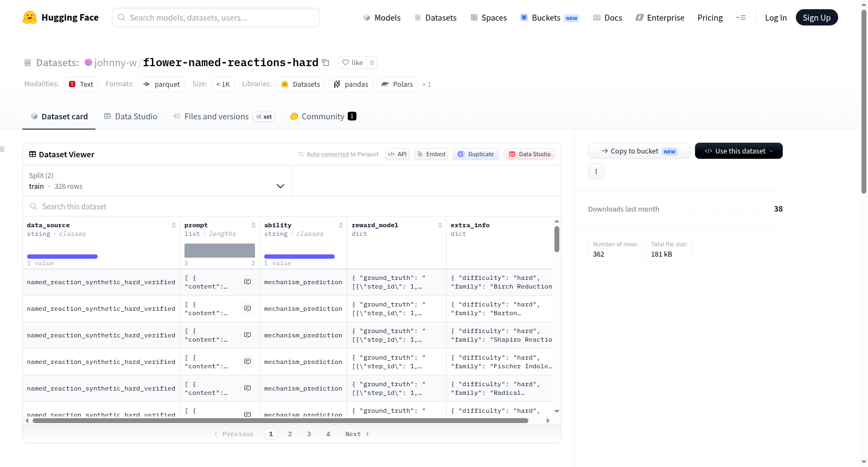Show the +1 more libraries
The width and height of the screenshot is (868, 467).
(x=426, y=85)
